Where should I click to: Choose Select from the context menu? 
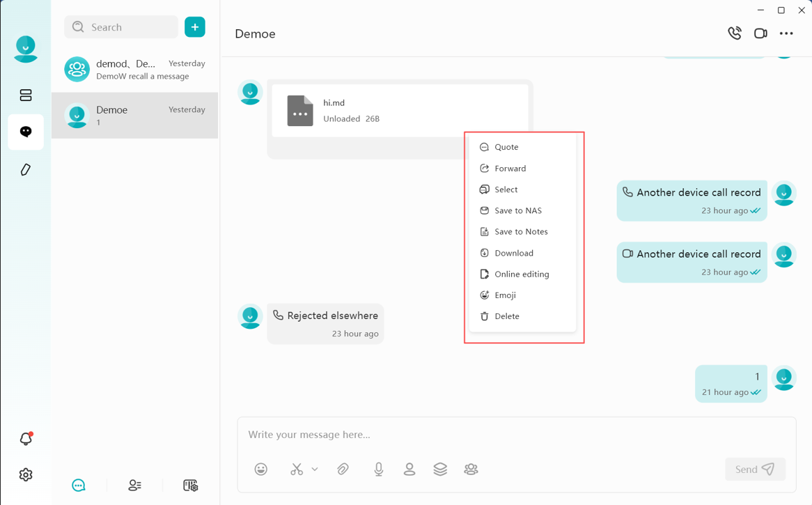[522, 189]
